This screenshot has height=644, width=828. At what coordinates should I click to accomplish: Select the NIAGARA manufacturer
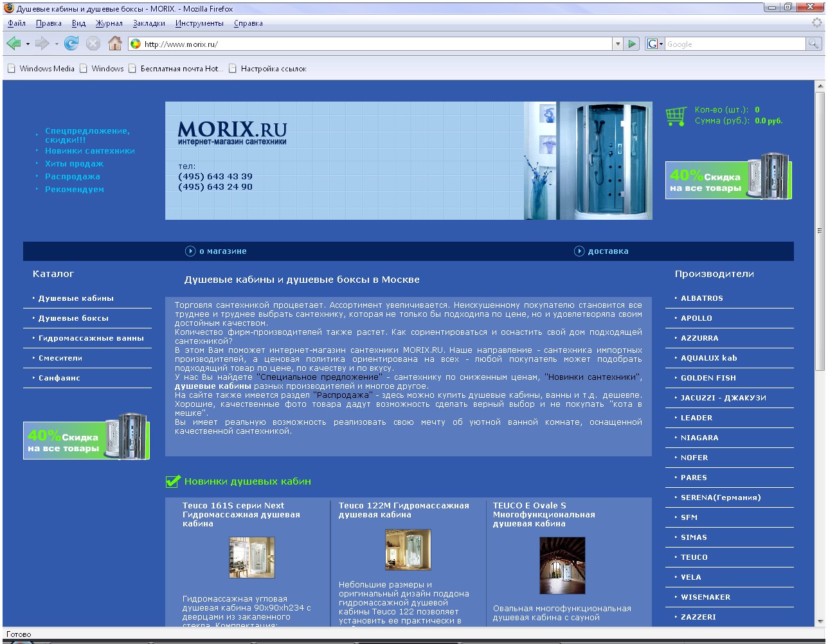(700, 438)
